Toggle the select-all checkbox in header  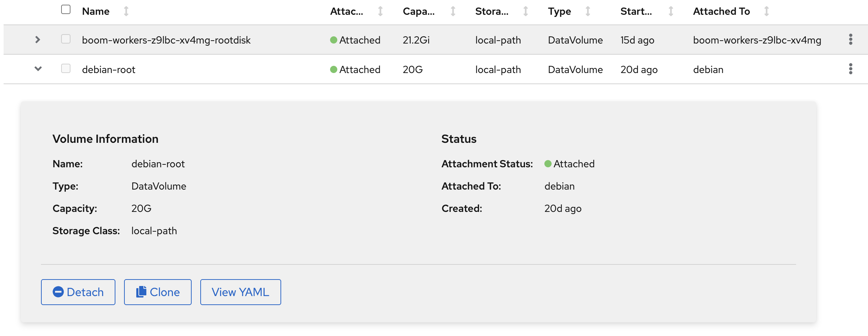coord(66,9)
